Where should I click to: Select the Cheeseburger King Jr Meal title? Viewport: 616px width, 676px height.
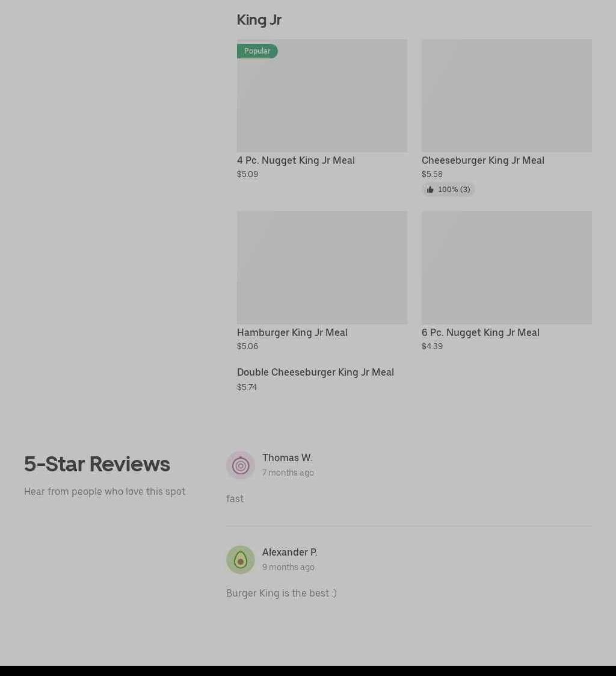(483, 160)
